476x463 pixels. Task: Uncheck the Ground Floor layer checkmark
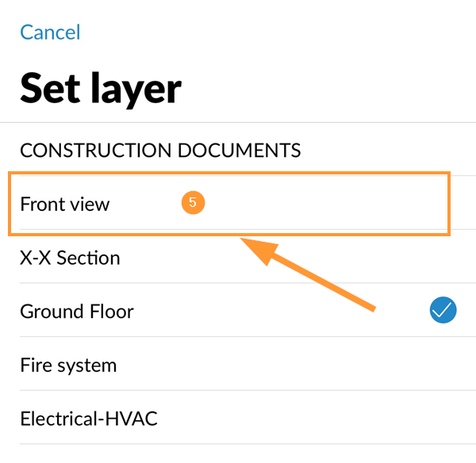click(443, 311)
